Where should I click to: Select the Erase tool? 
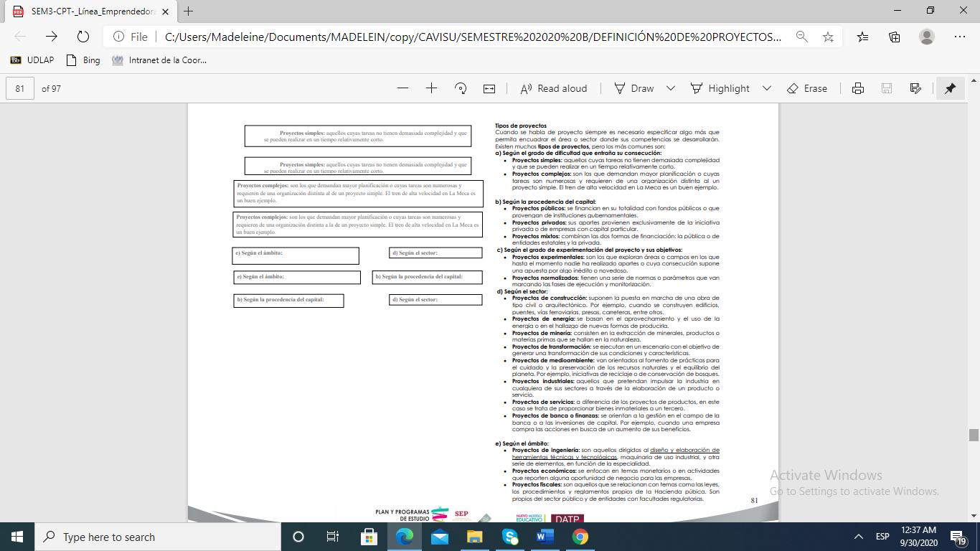point(807,88)
